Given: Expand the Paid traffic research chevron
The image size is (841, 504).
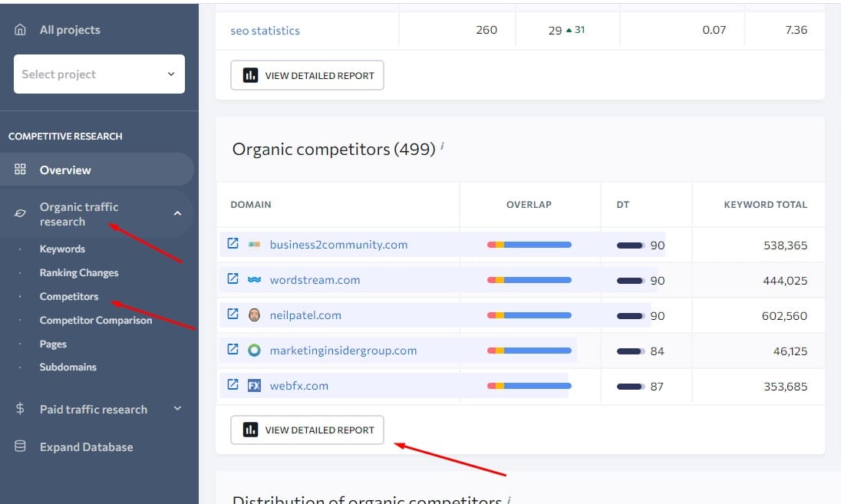Looking at the screenshot, I should [x=177, y=409].
